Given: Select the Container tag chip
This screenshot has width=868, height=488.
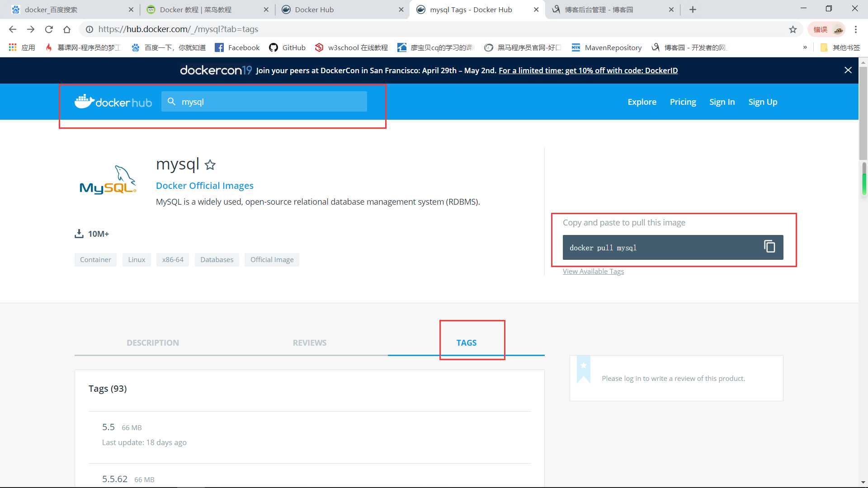Looking at the screenshot, I should tap(95, 260).
